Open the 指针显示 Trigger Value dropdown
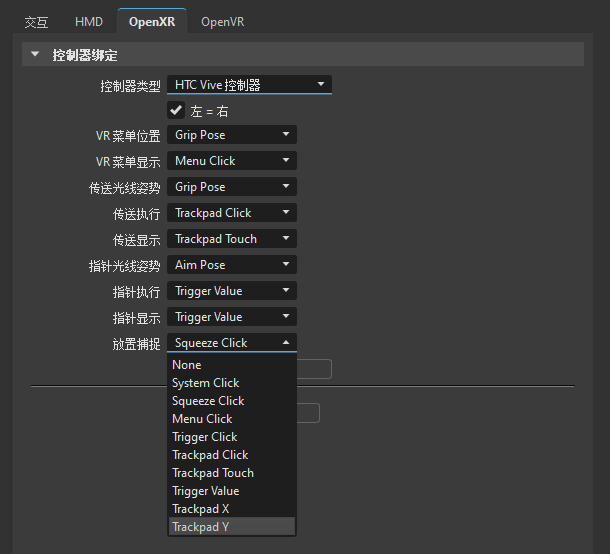Image resolution: width=610 pixels, height=554 pixels. click(x=232, y=317)
